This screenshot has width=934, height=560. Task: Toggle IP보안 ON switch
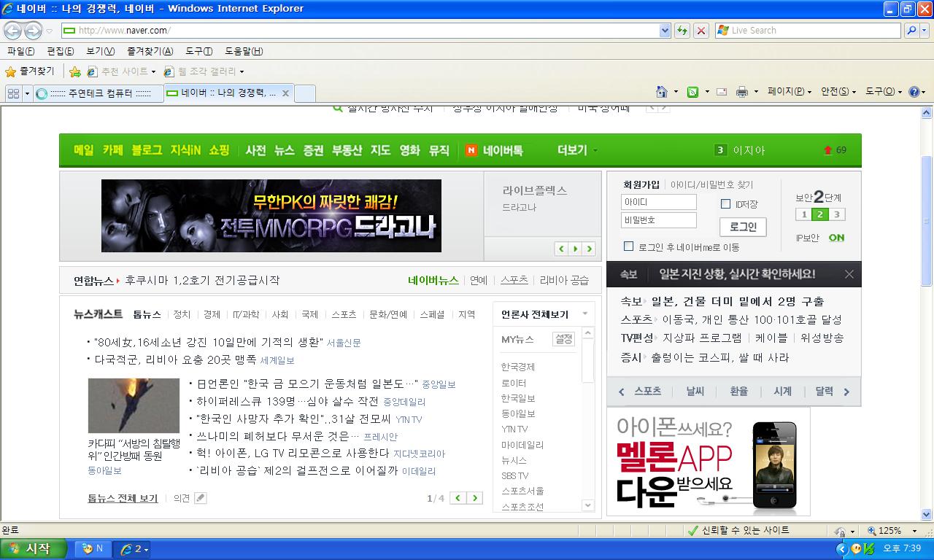point(836,238)
